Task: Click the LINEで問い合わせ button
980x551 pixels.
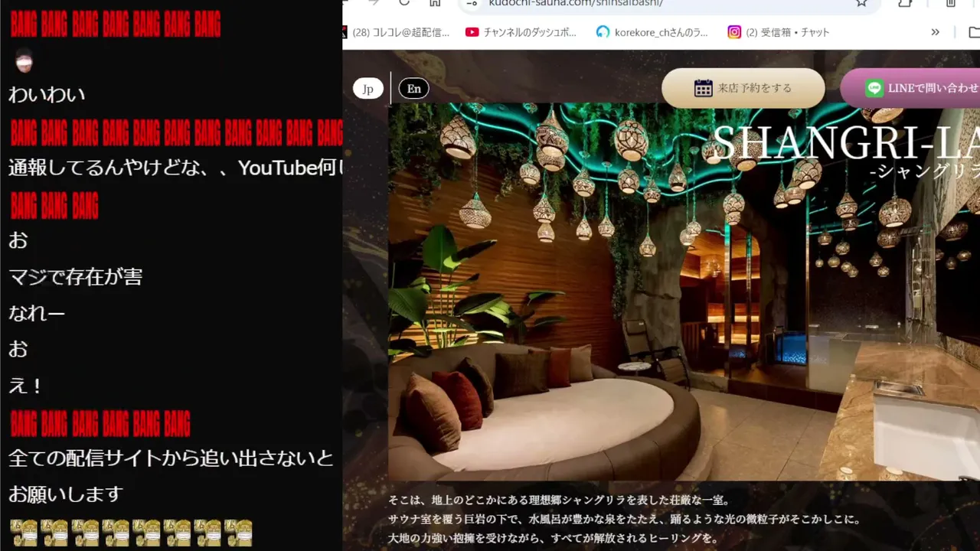Action: tap(910, 88)
